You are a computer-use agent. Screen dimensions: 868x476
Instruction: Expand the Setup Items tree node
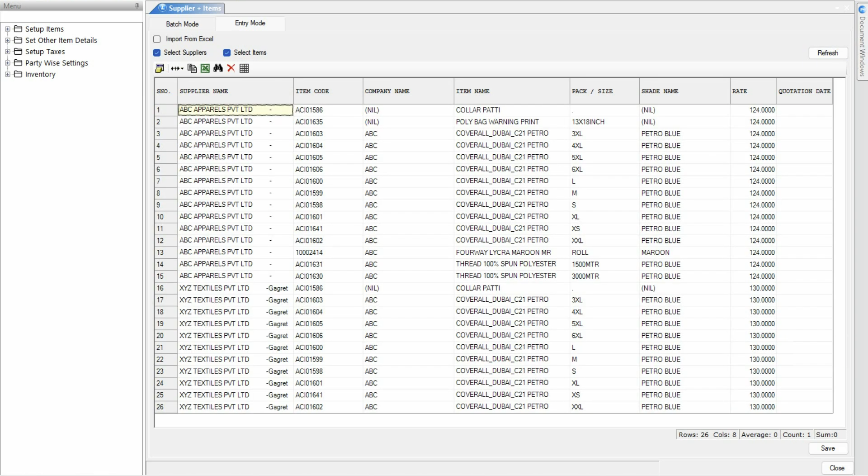[8, 29]
